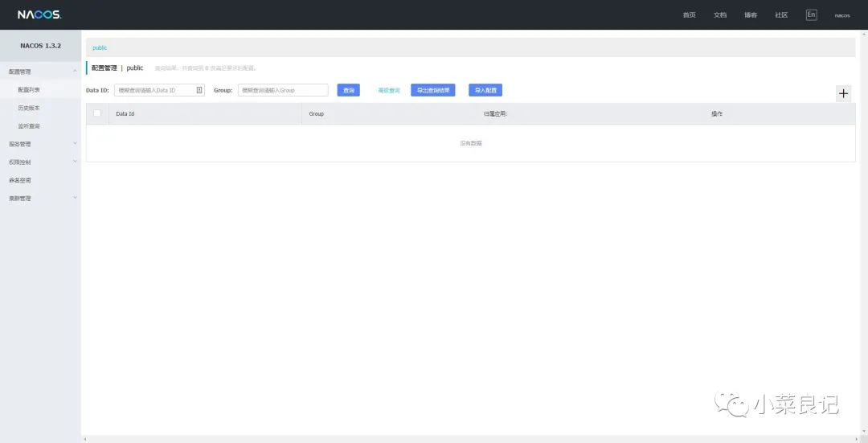
Task: Open 文档 link in top navigation
Action: tap(719, 15)
